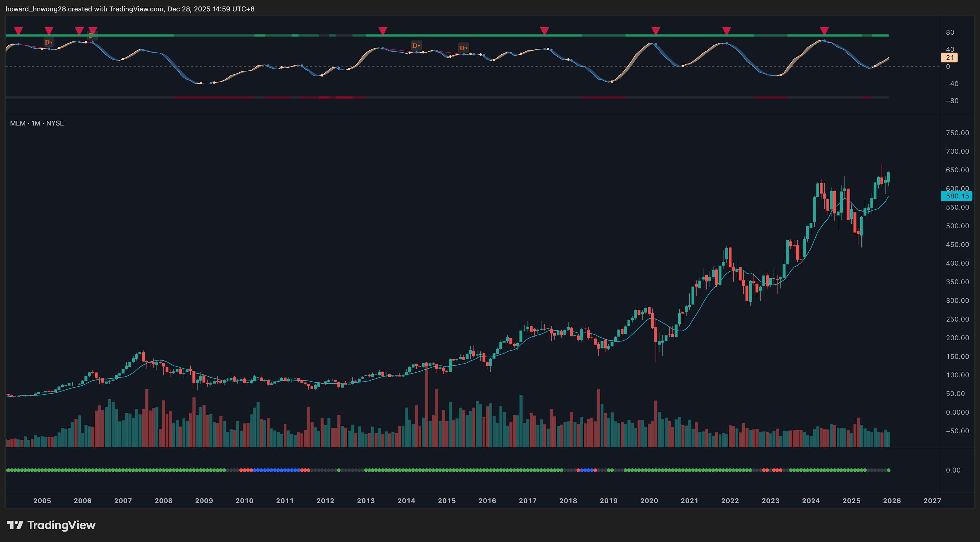
Task: Click the last green dot on bottom indicator
Action: (888, 470)
